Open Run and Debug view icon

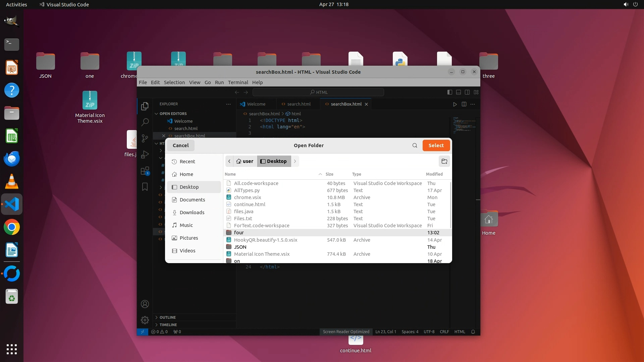145,155
